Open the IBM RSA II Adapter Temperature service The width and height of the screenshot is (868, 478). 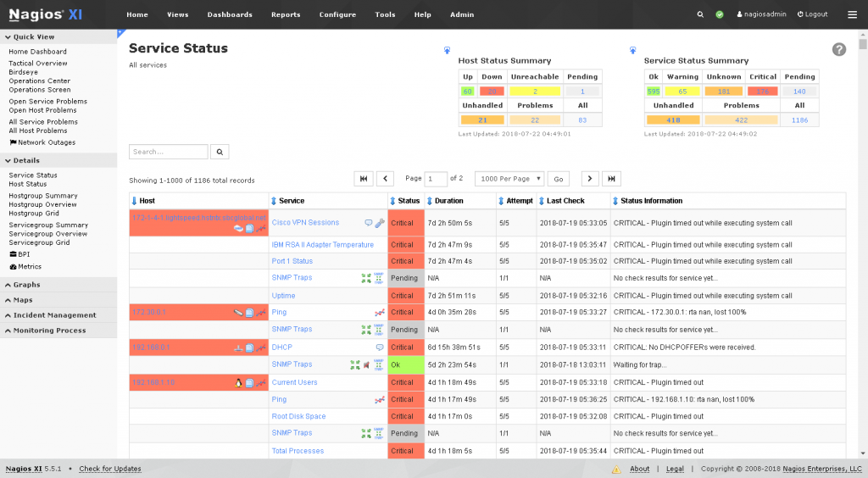(322, 245)
